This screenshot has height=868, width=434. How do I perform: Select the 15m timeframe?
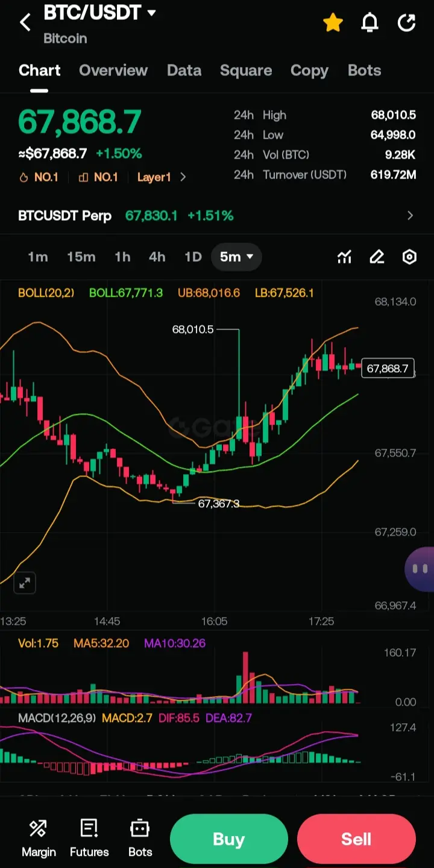[x=81, y=257]
